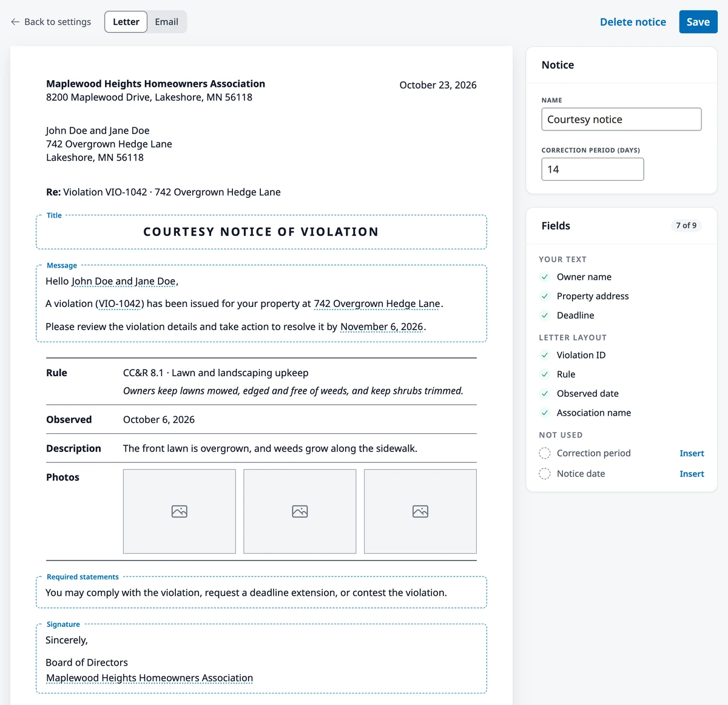Screen dimensions: 728x705
Task: Click the owner name placeholder in greeting
Action: coord(124,282)
